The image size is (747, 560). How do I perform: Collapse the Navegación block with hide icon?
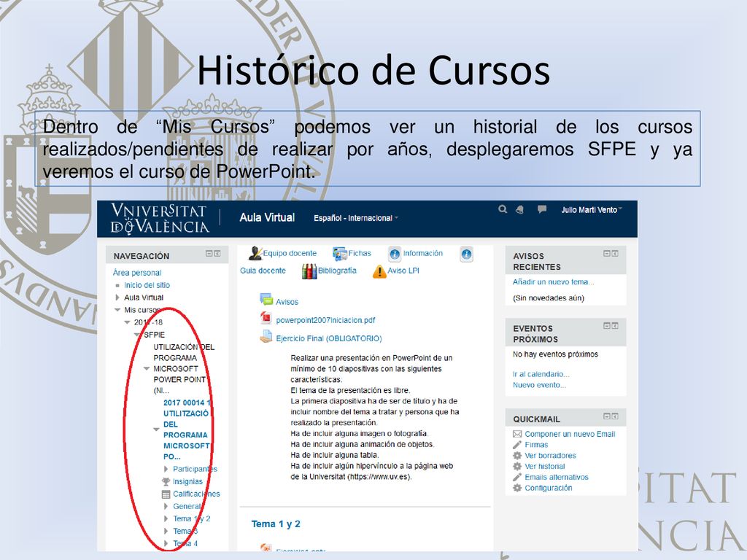coord(209,253)
